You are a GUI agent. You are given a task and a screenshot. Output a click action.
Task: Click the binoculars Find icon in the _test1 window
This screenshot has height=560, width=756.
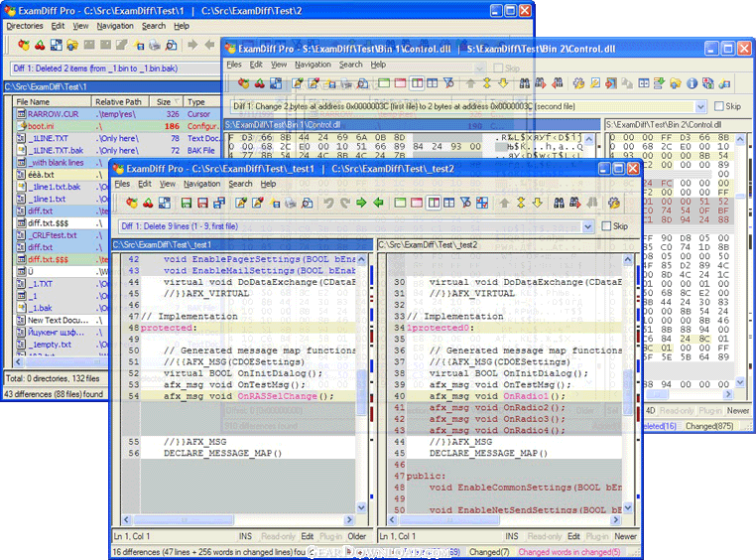pyautogui.click(x=559, y=204)
